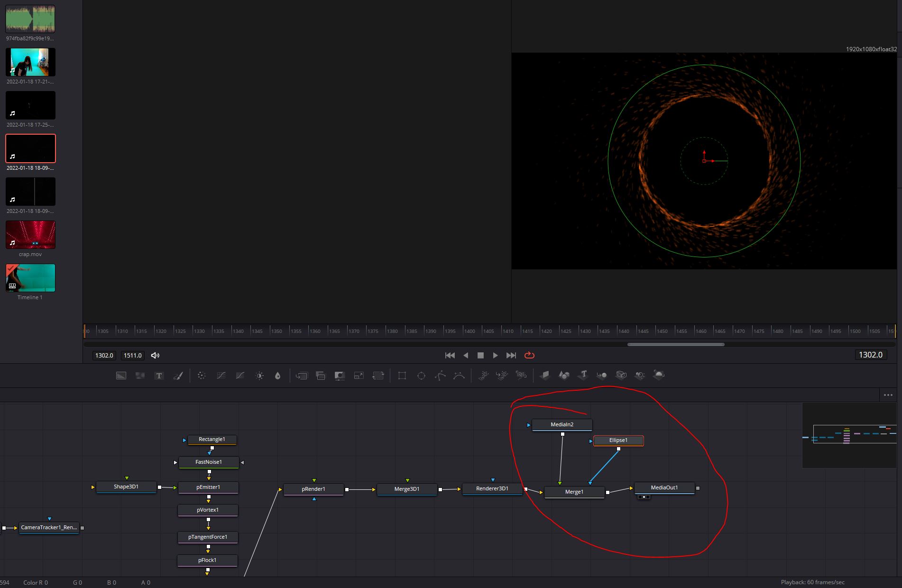Select the pRender1 node
Image resolution: width=902 pixels, height=588 pixels.
point(313,489)
